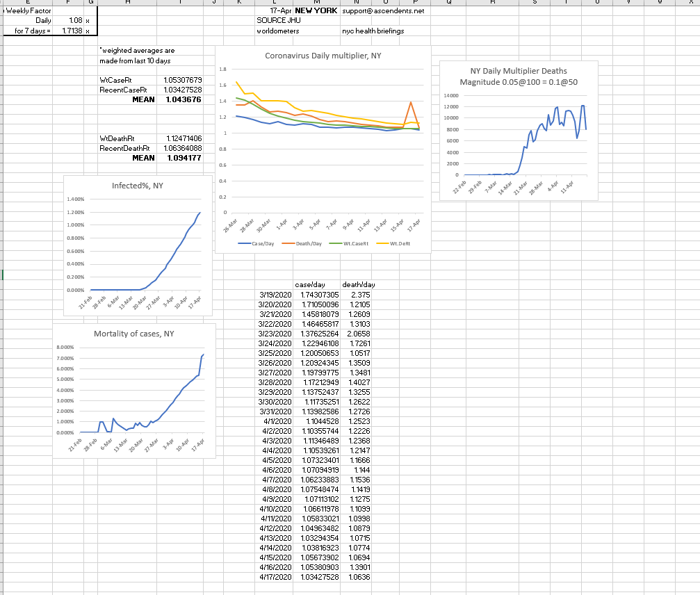Select the 'Coronavirus Daily multiplier, NY' chart title
This screenshot has height=595, width=700.
click(323, 55)
